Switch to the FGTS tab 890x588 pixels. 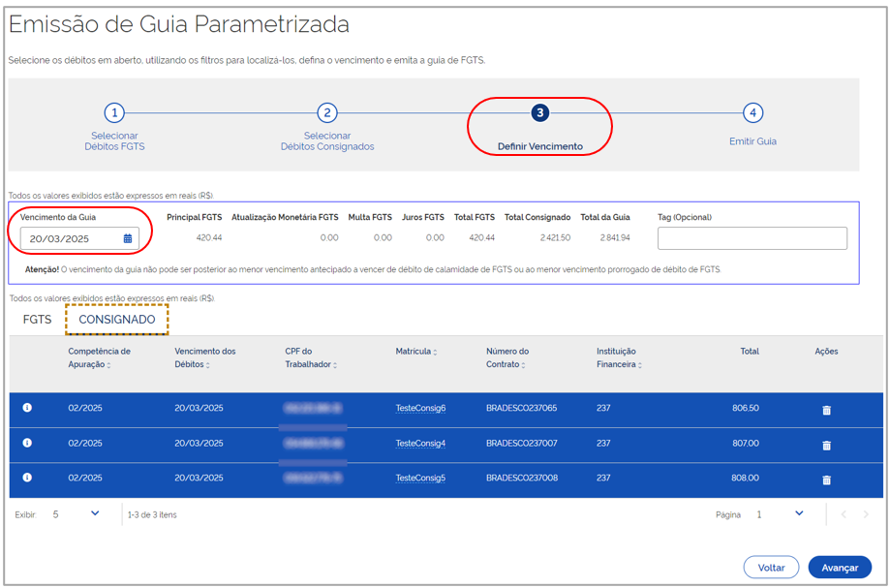click(x=37, y=320)
